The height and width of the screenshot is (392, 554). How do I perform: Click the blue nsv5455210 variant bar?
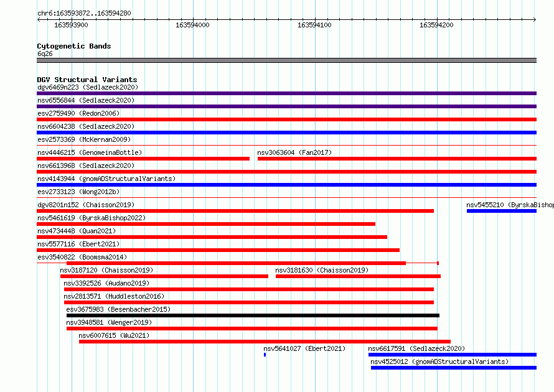pos(502,211)
